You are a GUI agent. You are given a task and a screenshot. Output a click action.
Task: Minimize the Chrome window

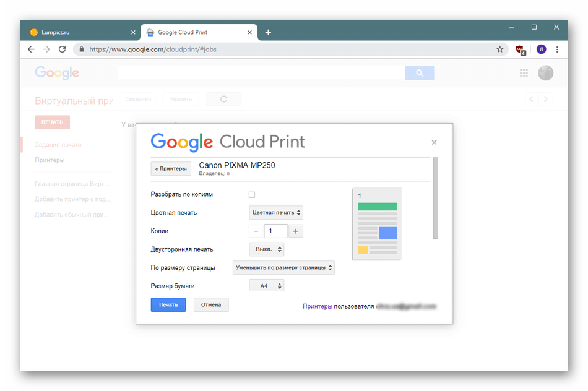pos(511,27)
